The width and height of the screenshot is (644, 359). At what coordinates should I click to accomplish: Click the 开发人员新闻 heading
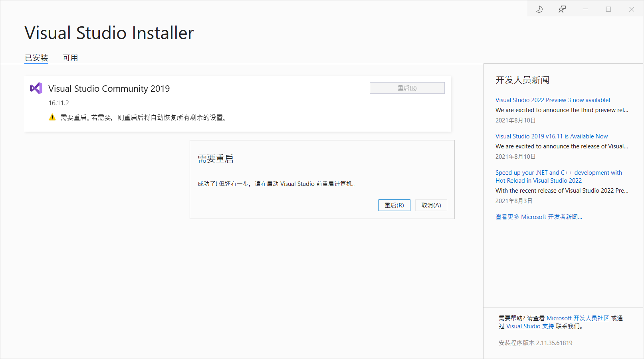coord(522,80)
